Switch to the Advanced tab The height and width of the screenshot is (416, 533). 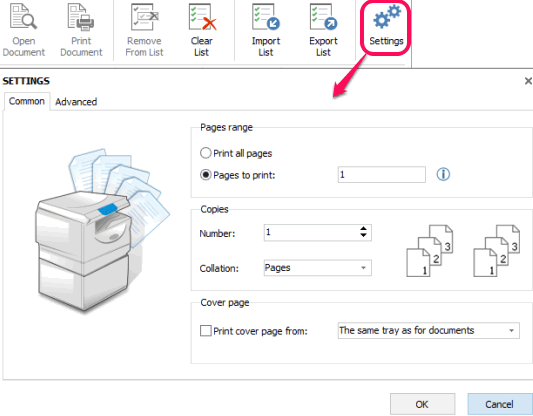coord(76,102)
